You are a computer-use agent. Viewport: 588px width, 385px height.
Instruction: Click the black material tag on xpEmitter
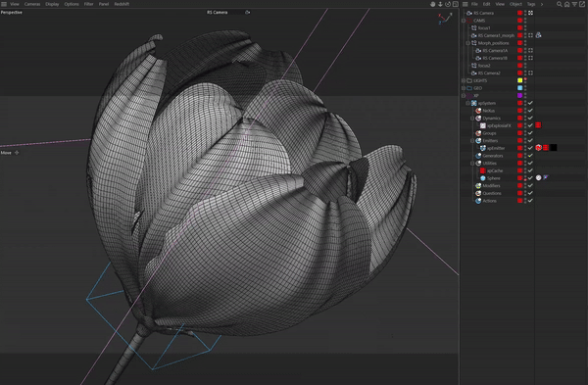pos(554,148)
